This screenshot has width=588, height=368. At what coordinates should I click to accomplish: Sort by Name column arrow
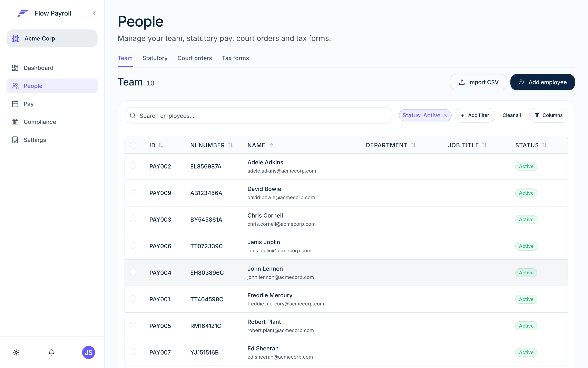tap(271, 145)
